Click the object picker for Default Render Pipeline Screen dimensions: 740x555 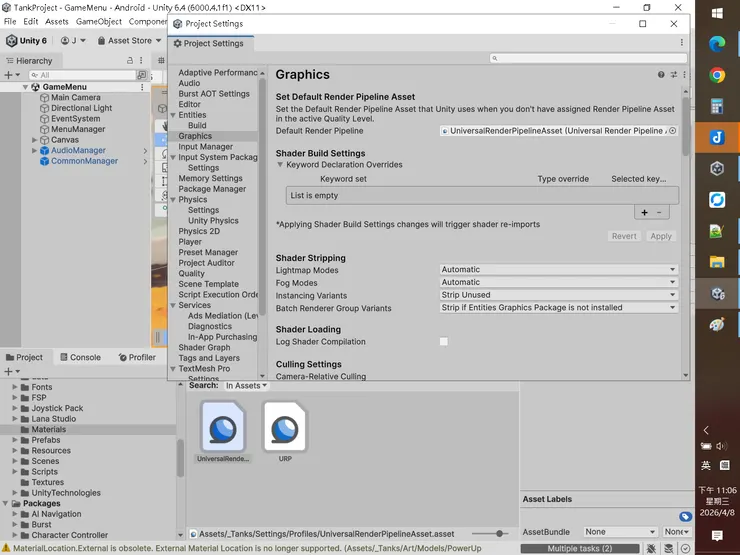click(673, 131)
